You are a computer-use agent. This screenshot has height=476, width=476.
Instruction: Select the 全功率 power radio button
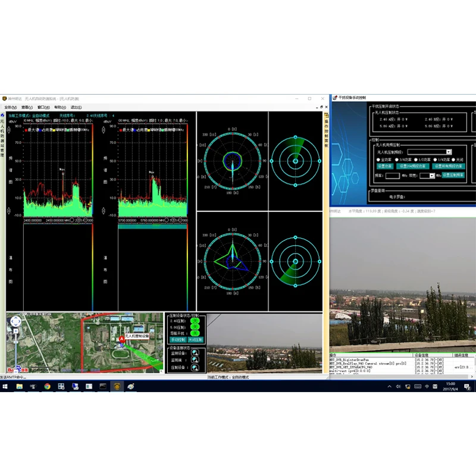pyautogui.click(x=378, y=159)
